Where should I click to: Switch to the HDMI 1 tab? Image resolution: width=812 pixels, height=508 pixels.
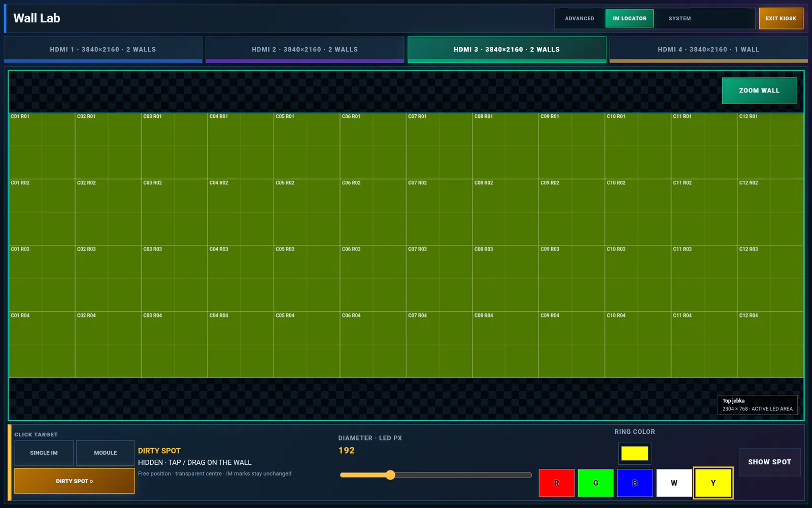103,49
